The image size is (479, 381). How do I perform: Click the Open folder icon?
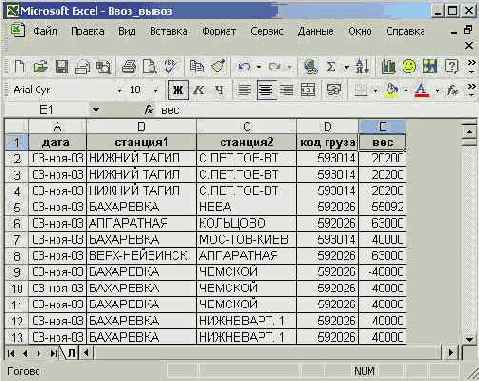pos(40,66)
